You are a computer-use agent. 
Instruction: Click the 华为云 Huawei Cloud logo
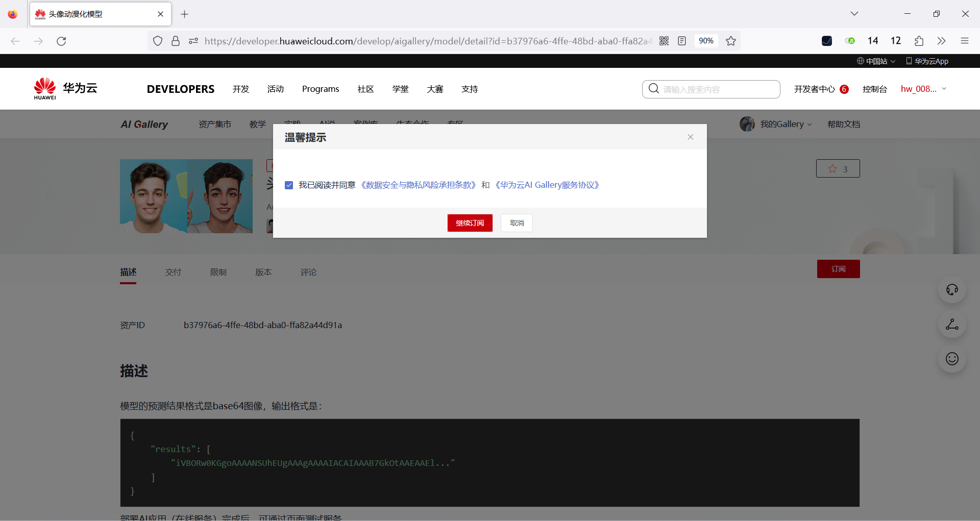(64, 88)
